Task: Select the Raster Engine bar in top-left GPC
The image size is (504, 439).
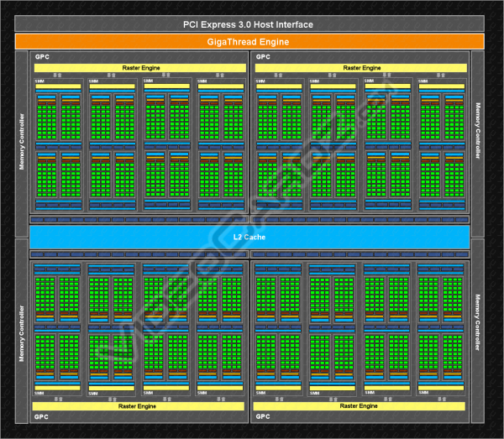Action: (x=140, y=68)
